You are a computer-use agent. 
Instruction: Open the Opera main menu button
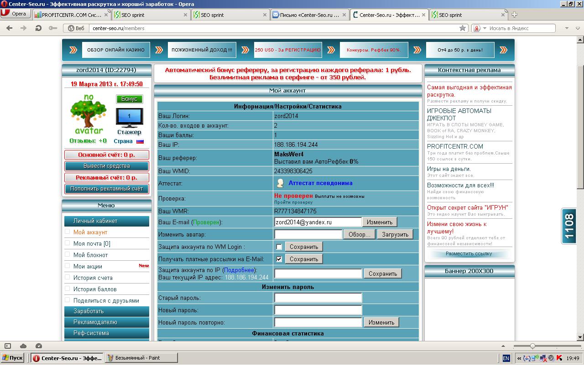click(x=16, y=14)
